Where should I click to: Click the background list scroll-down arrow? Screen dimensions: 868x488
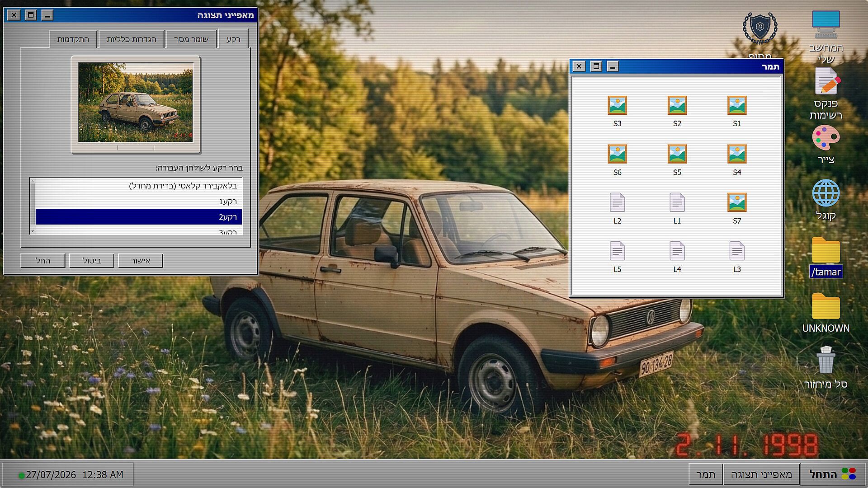point(33,232)
